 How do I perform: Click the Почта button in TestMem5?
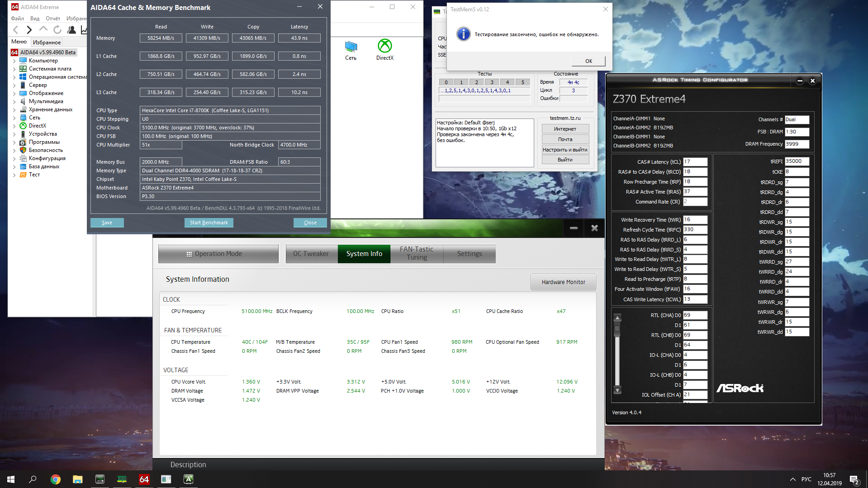[565, 139]
